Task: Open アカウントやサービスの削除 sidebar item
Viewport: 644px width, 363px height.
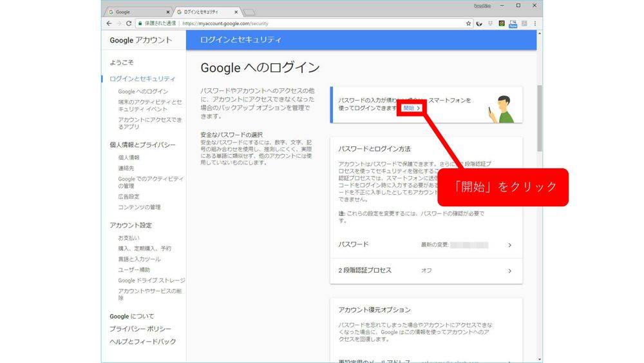Action: click(150, 295)
